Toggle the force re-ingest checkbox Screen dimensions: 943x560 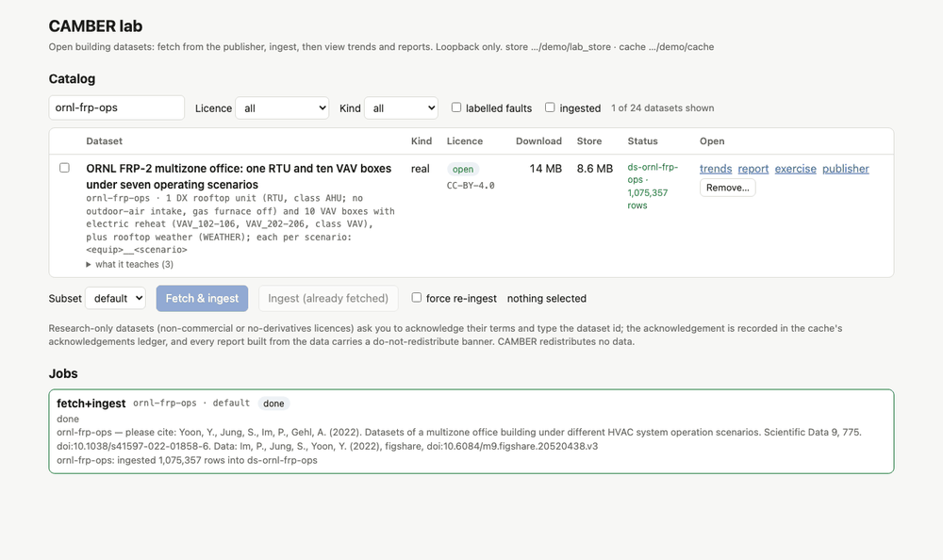coord(416,297)
